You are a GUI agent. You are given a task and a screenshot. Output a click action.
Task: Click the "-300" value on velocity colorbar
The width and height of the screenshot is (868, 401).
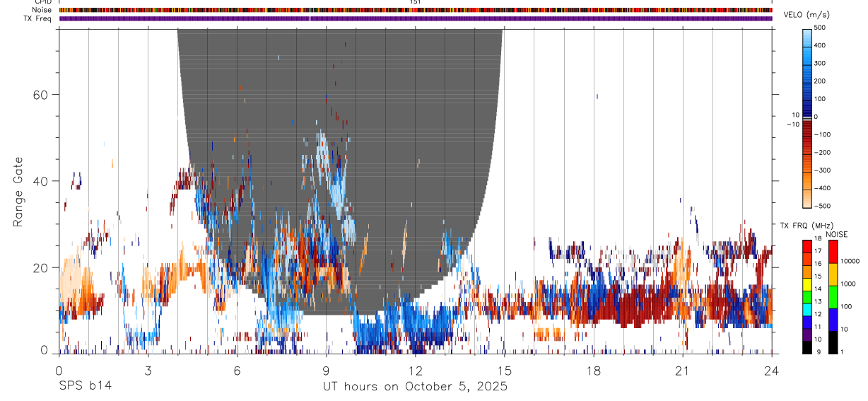click(x=823, y=170)
